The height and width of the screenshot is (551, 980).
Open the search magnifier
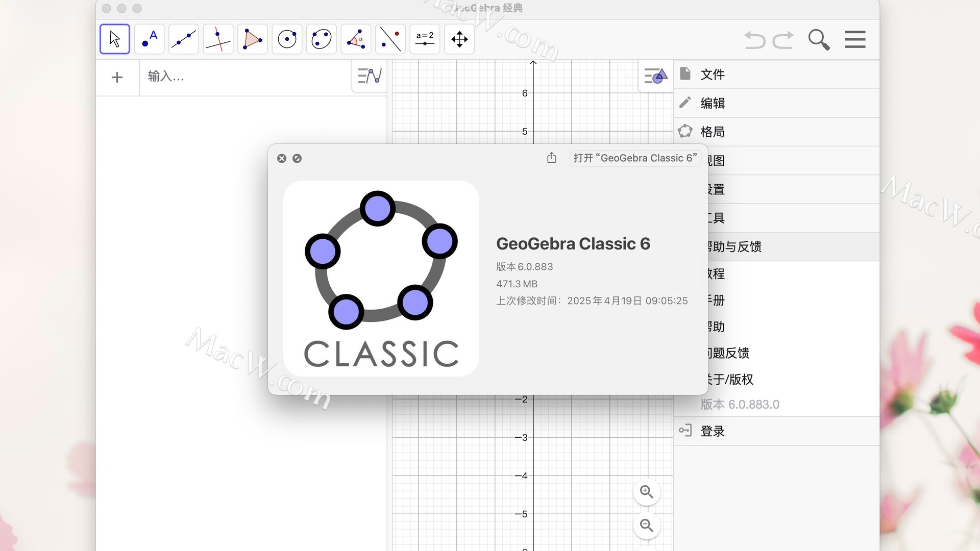point(819,39)
